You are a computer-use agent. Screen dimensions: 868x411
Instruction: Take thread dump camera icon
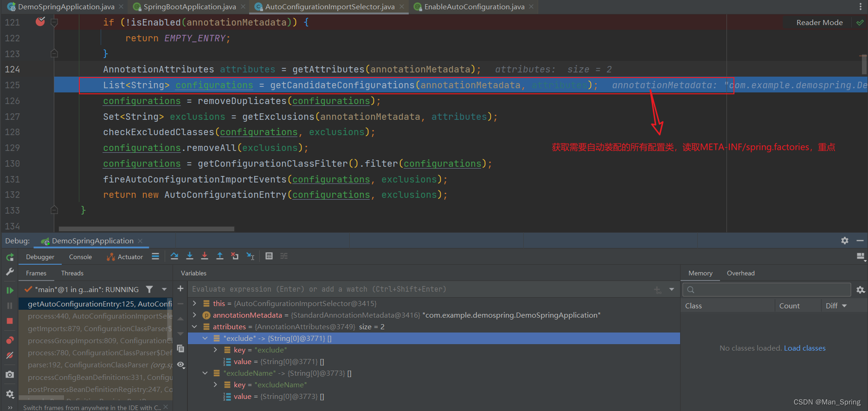tap(10, 374)
